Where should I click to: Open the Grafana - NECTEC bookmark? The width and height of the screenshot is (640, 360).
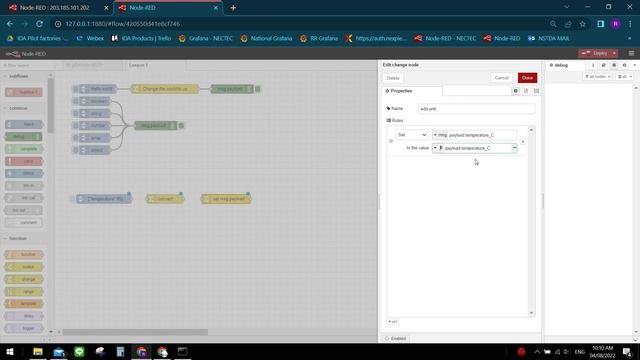[x=206, y=38]
